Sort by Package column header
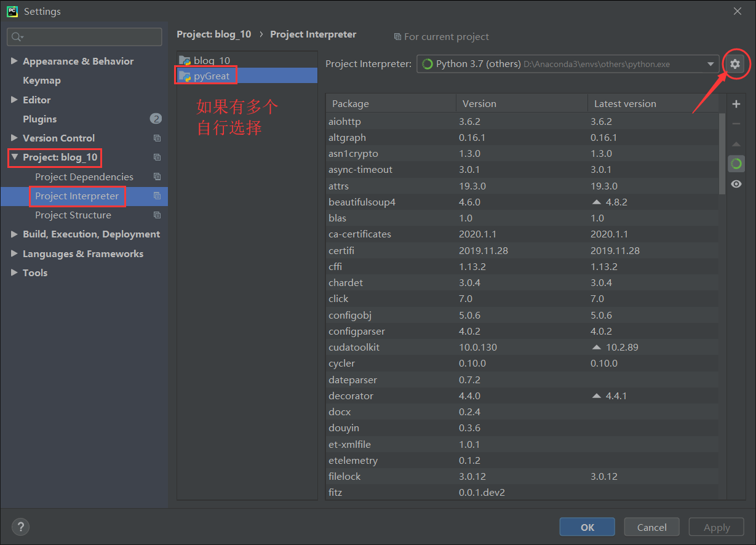This screenshot has width=756, height=545. pos(391,103)
